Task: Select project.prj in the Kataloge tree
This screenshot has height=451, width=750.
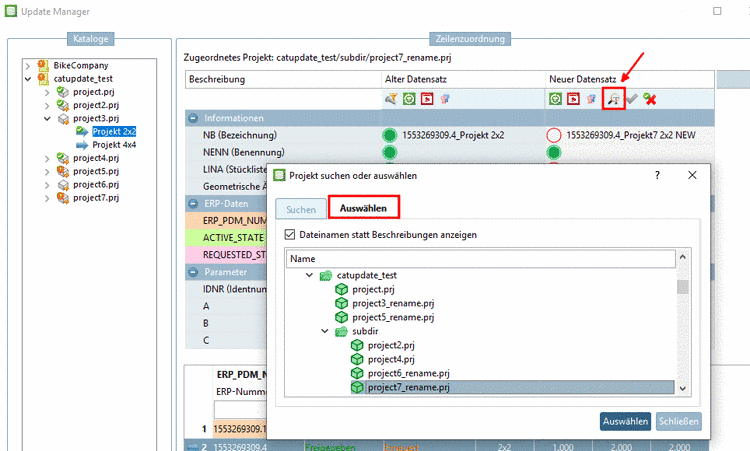Action: (x=94, y=92)
